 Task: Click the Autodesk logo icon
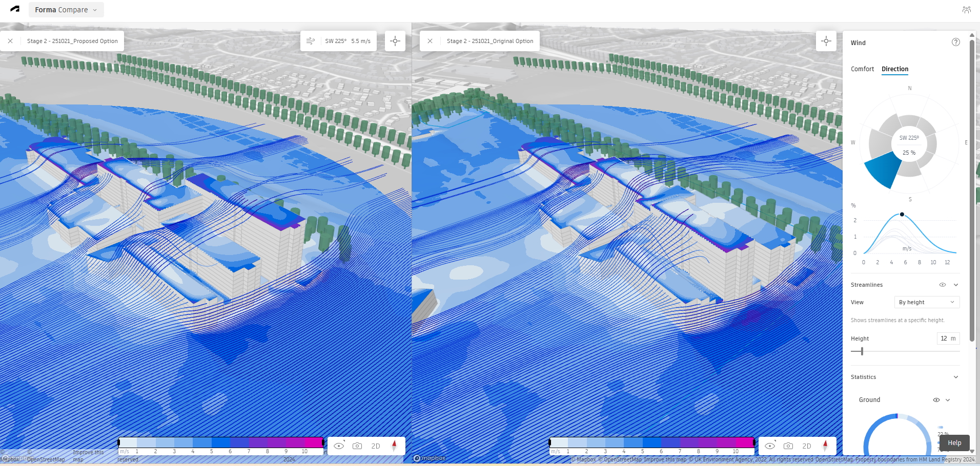pyautogui.click(x=15, y=9)
